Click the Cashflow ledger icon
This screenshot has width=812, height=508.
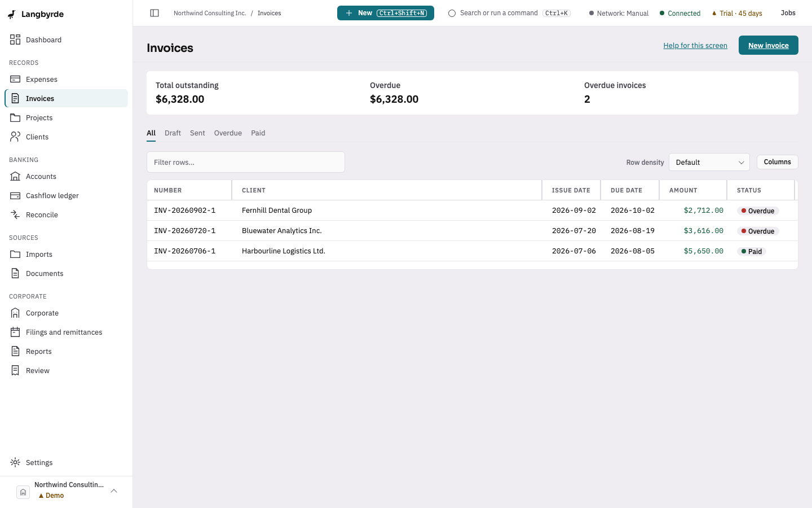[x=15, y=195]
